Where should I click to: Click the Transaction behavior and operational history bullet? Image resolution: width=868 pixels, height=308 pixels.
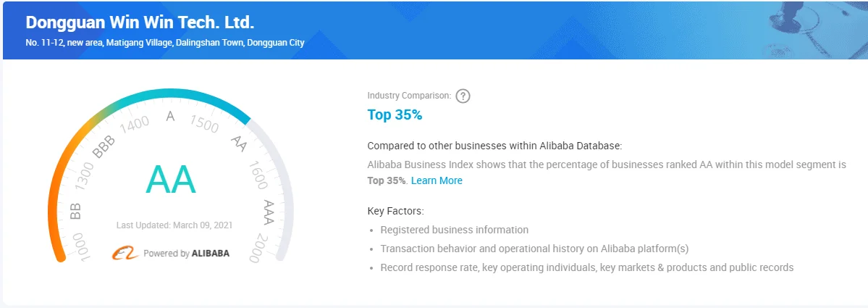[534, 249]
